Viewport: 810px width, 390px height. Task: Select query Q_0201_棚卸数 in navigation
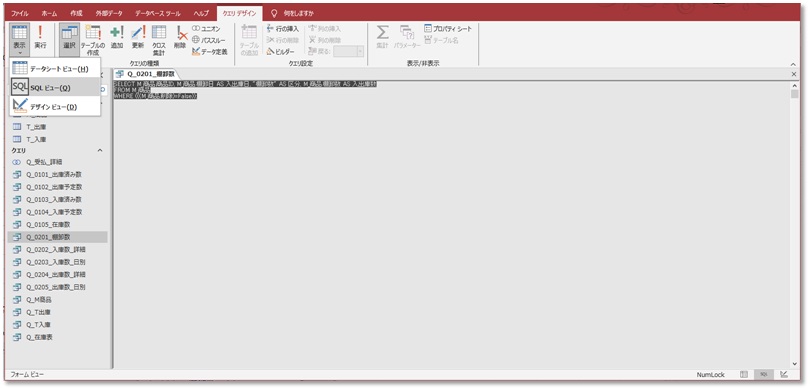[x=58, y=237]
